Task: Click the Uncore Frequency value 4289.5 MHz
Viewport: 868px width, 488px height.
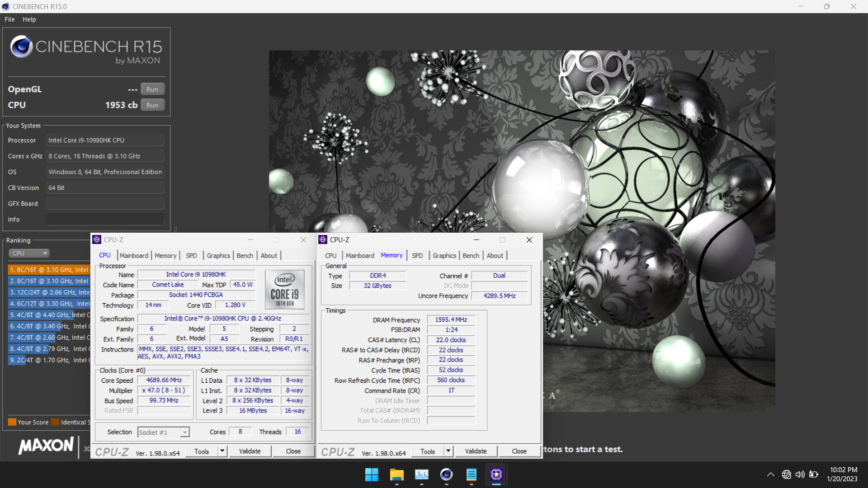Action: [499, 296]
